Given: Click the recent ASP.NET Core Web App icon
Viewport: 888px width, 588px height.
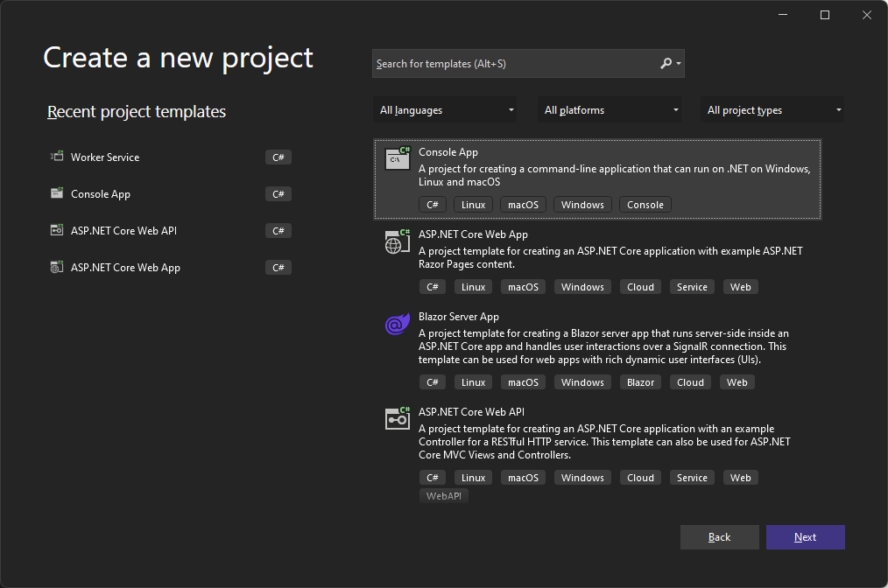Looking at the screenshot, I should click(x=57, y=268).
